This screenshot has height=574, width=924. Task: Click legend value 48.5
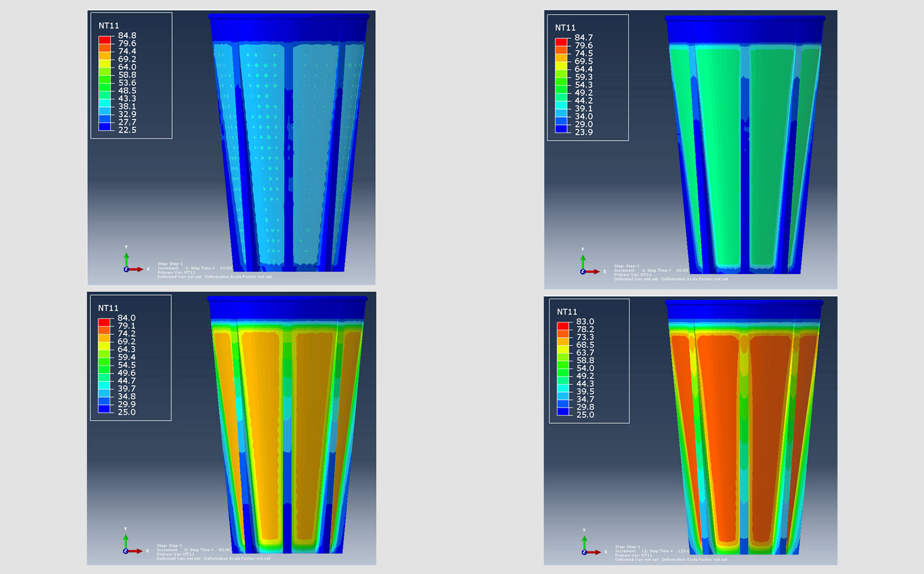127,90
